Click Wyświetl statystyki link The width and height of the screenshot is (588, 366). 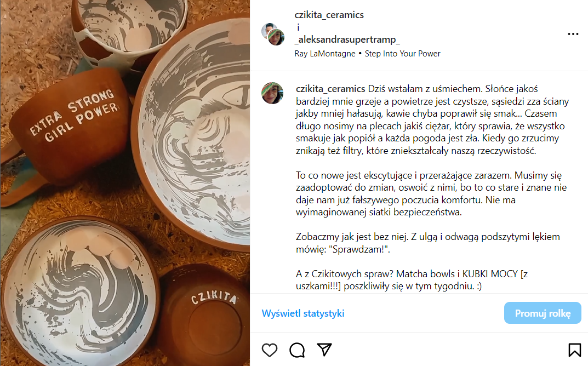(x=303, y=313)
